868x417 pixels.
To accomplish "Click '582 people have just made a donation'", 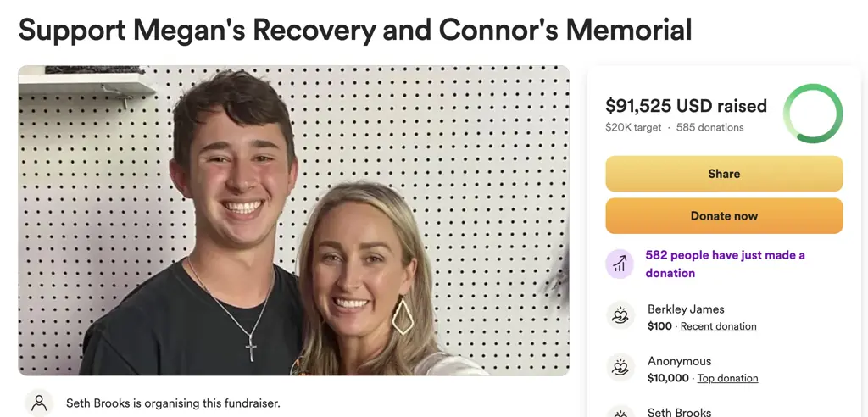I will click(x=726, y=264).
